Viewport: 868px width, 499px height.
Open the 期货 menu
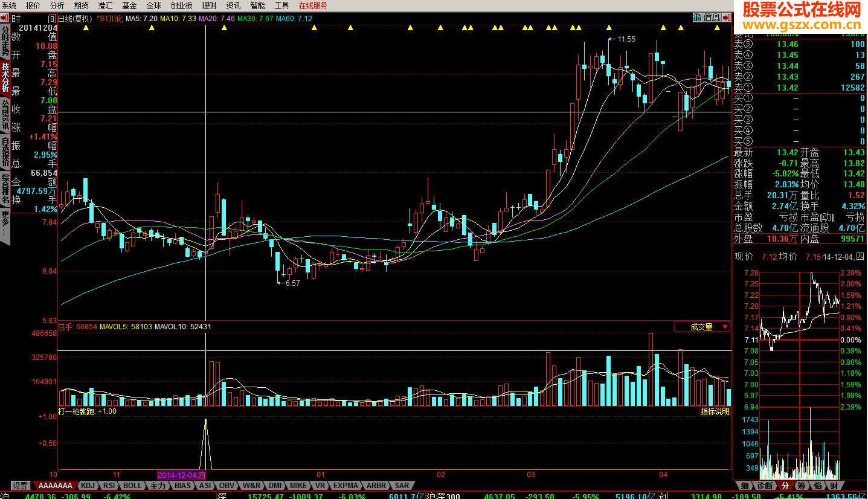point(81,5)
